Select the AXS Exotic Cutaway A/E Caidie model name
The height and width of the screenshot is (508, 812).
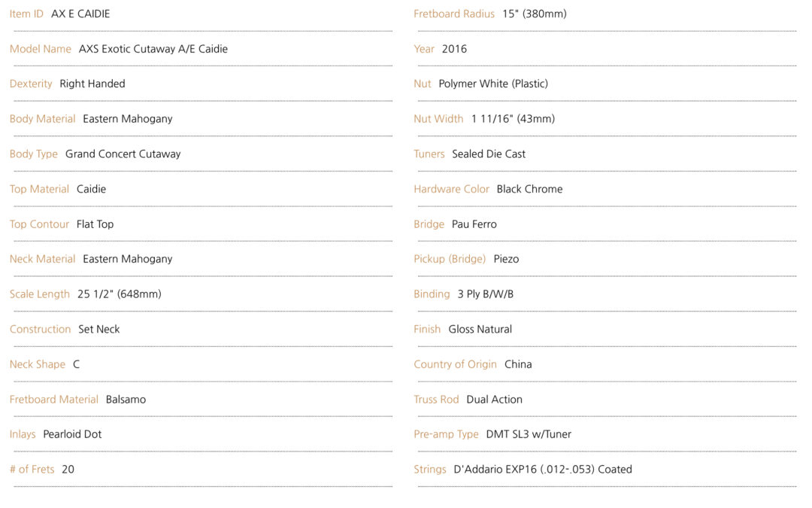pos(153,49)
